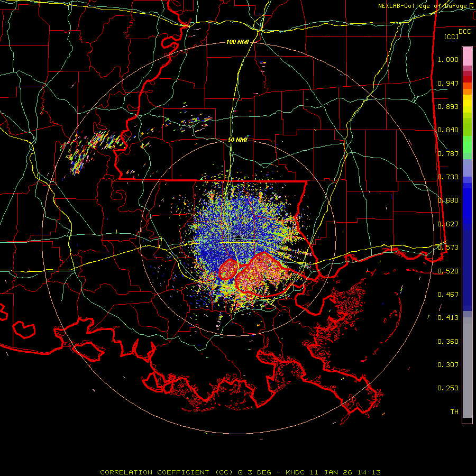476x476 pixels.
Task: Click the 0.627 legend value
Action: pos(448,224)
